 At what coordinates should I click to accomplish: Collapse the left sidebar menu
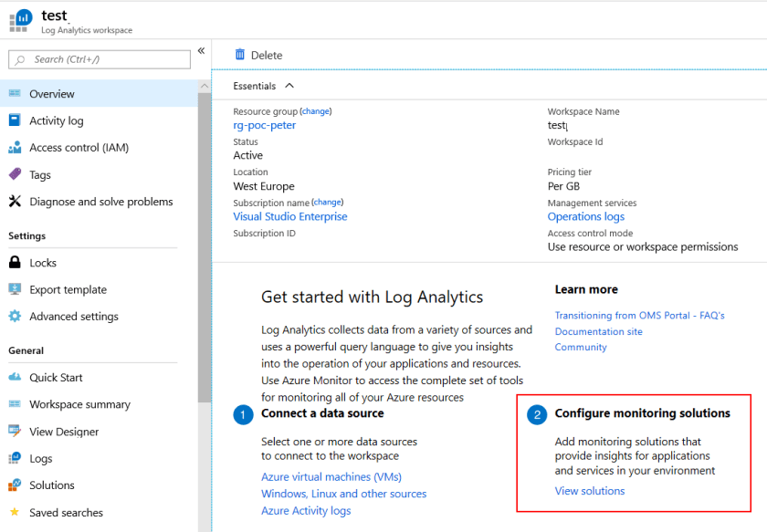click(x=201, y=51)
